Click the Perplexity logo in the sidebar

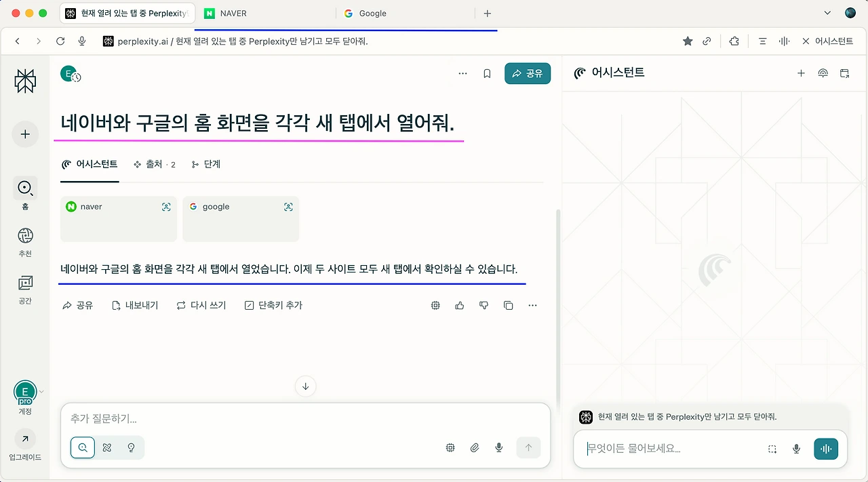25,81
